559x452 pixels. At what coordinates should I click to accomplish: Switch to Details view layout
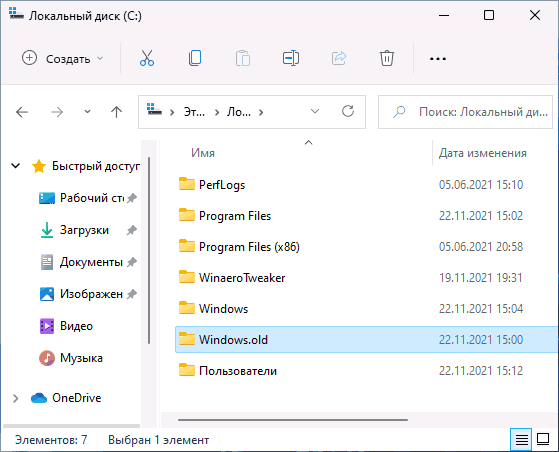(x=522, y=440)
